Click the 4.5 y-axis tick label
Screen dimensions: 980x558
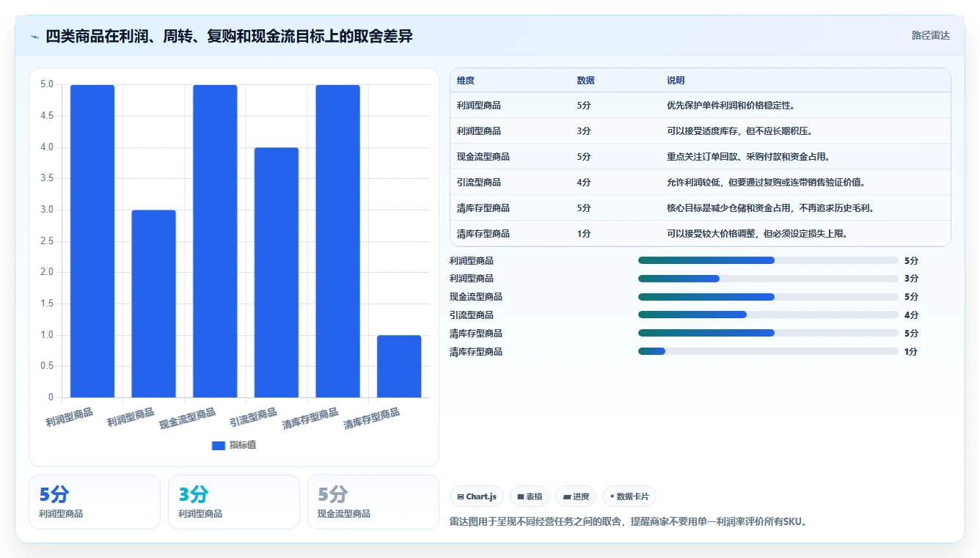[x=46, y=116]
